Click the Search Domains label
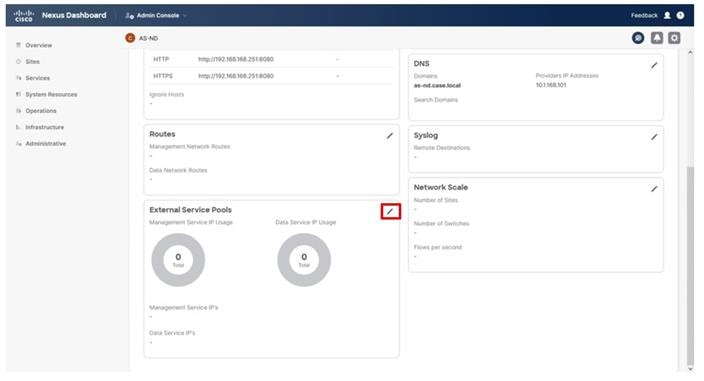The image size is (704, 381). (x=436, y=100)
